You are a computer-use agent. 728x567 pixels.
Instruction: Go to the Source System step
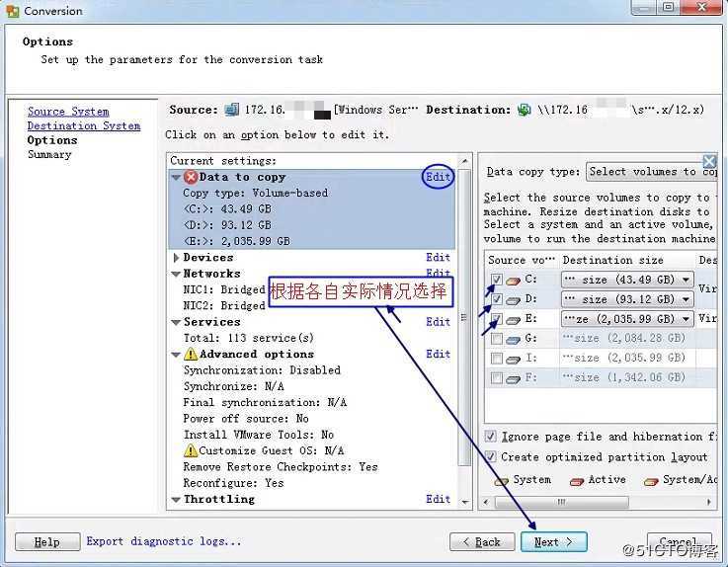68,112
